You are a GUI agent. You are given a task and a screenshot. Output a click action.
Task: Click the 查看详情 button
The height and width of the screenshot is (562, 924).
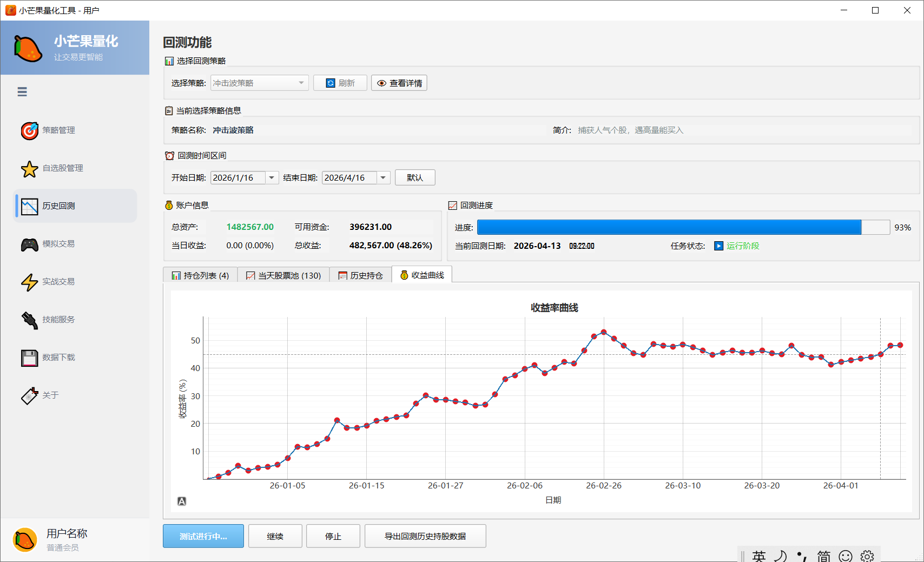tap(399, 83)
